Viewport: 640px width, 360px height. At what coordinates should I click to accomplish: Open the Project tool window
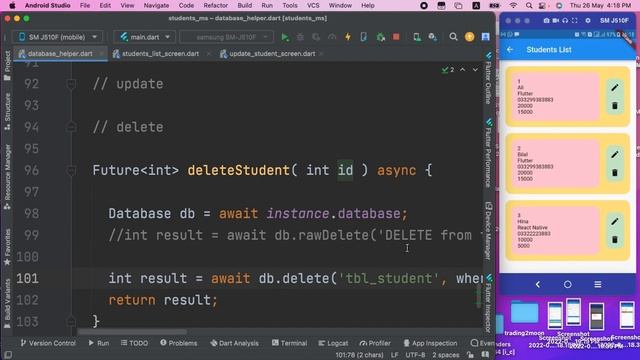[7, 65]
